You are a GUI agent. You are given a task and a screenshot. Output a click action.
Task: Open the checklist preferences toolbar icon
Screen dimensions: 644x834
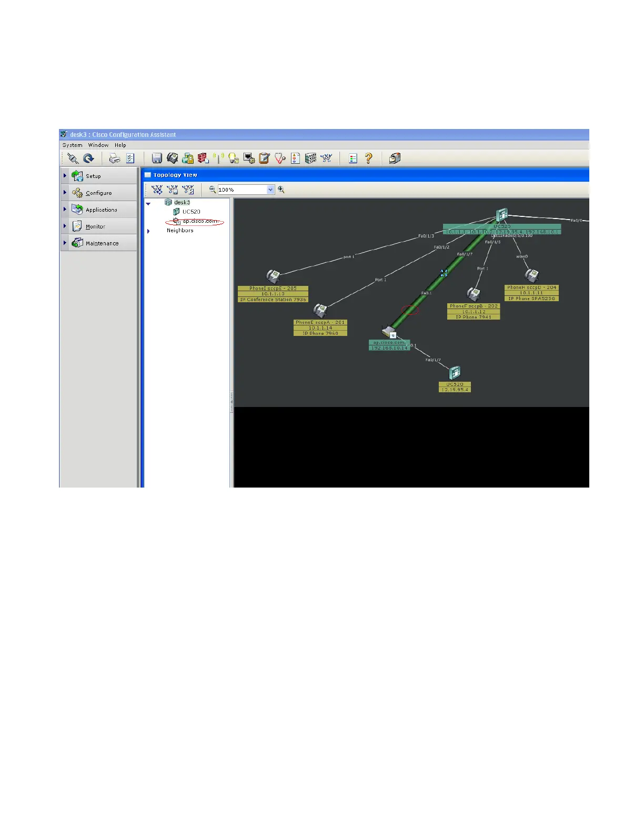[x=130, y=158]
